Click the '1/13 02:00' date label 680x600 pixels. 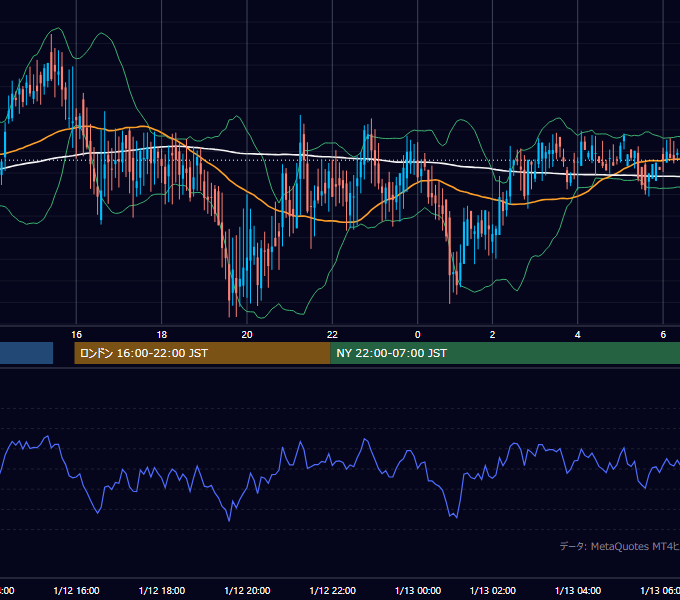tap(493, 590)
